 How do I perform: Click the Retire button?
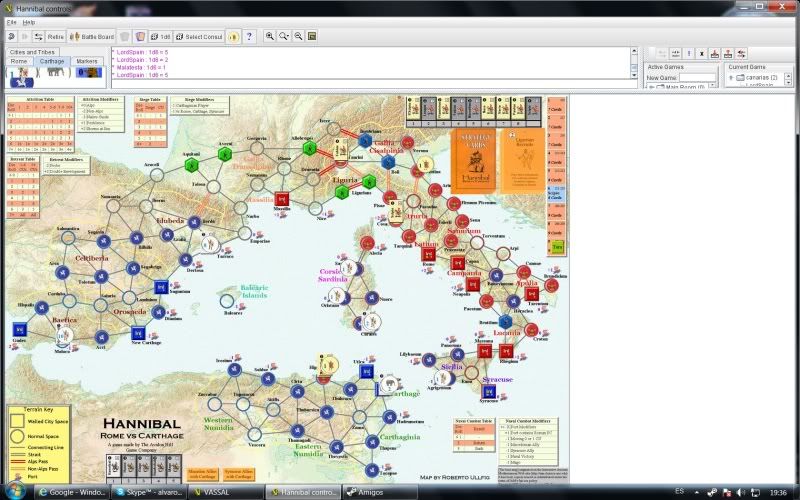(55, 37)
